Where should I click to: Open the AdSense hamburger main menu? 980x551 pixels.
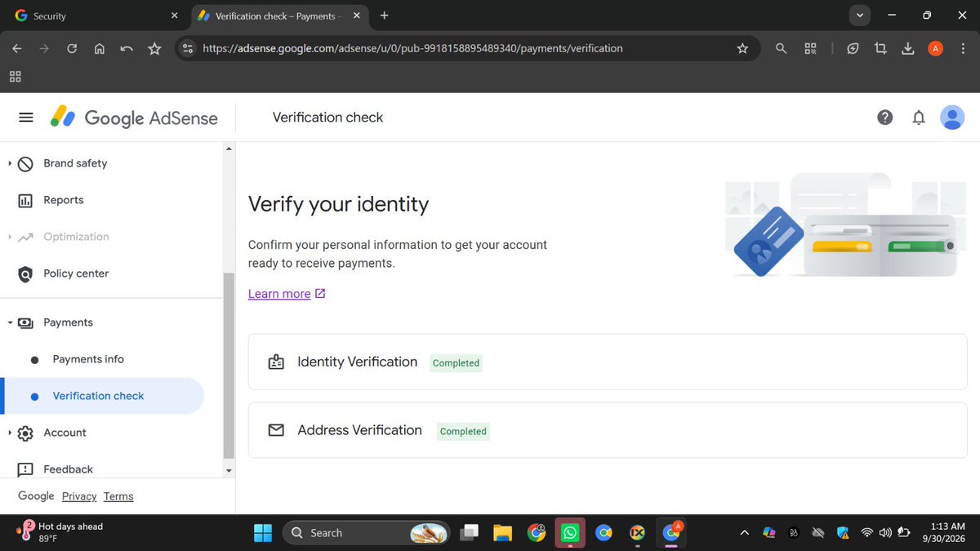point(26,118)
